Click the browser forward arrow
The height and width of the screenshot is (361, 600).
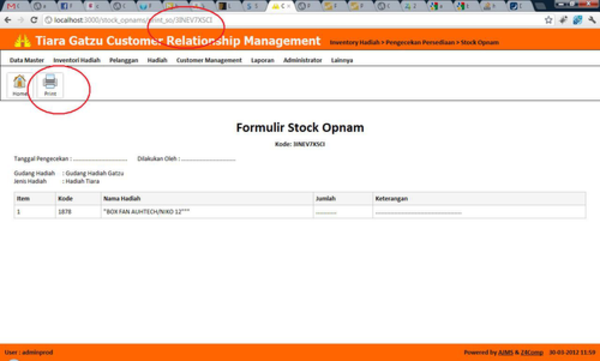(x=21, y=20)
